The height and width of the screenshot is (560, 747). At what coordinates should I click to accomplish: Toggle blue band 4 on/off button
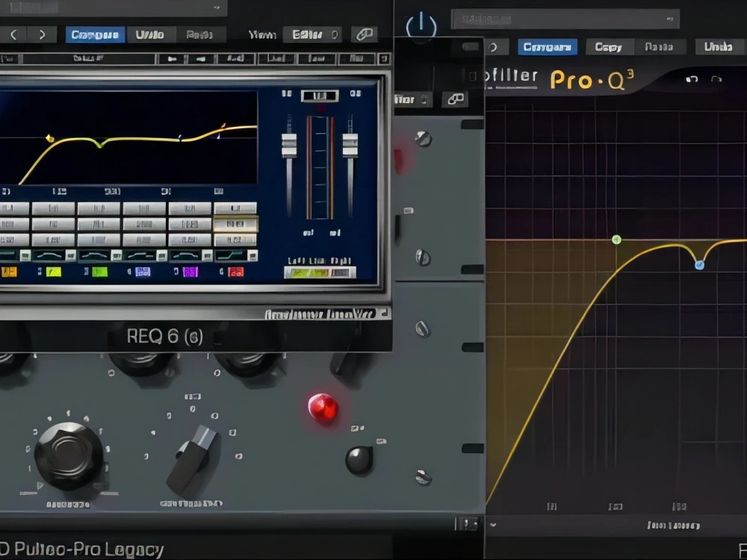point(143,272)
